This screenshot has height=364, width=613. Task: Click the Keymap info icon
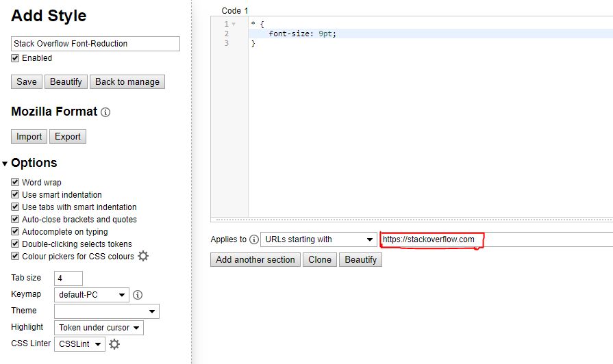(138, 295)
